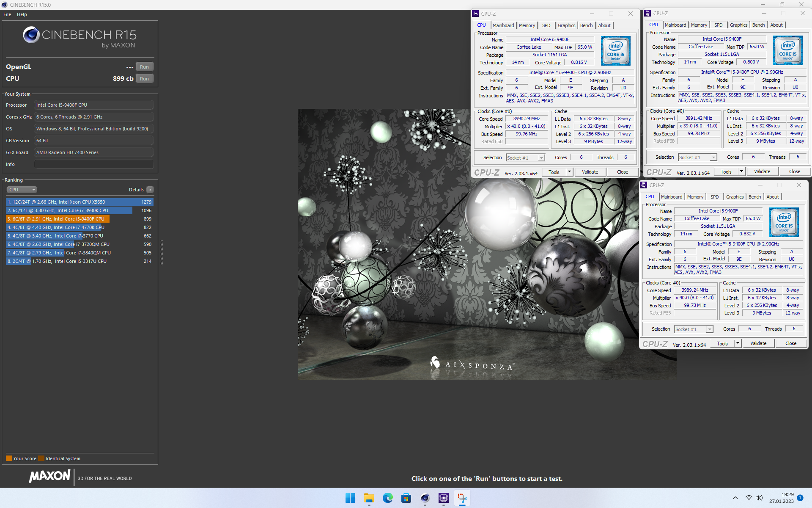Open the CPU ranking type dropdown
This screenshot has width=812, height=508.
(x=22, y=190)
